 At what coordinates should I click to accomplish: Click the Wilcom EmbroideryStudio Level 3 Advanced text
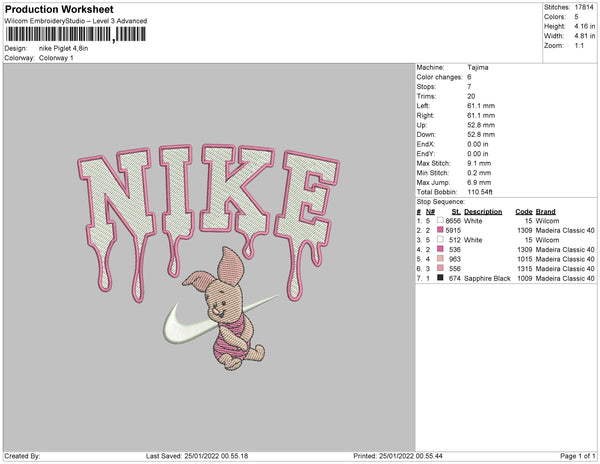(76, 21)
